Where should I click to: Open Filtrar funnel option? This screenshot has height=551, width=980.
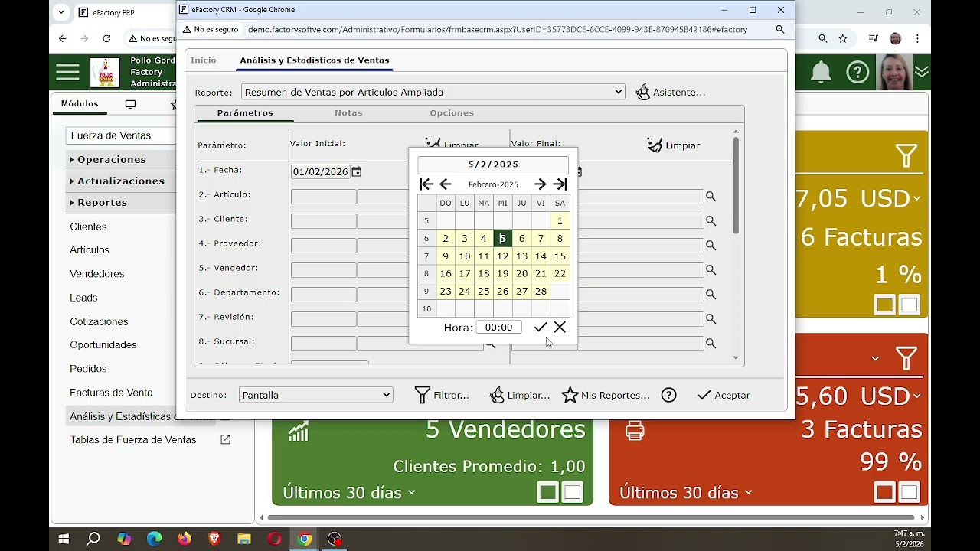click(x=442, y=395)
